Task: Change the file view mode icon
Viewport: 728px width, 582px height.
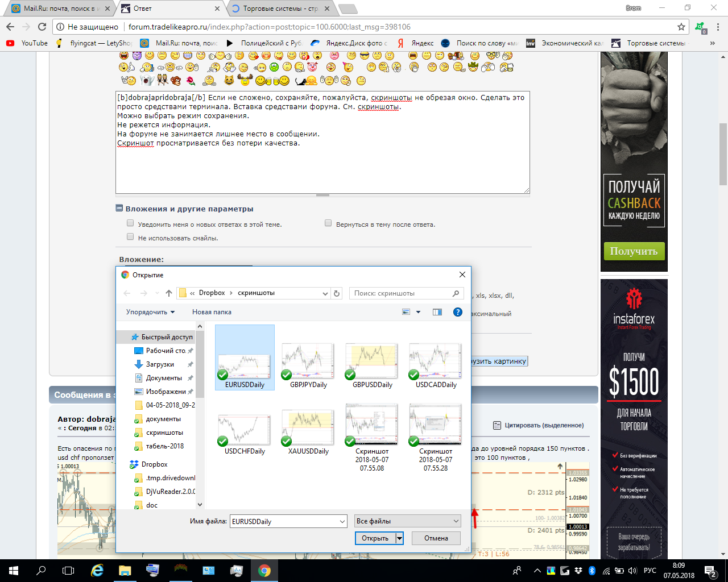Action: click(x=406, y=312)
